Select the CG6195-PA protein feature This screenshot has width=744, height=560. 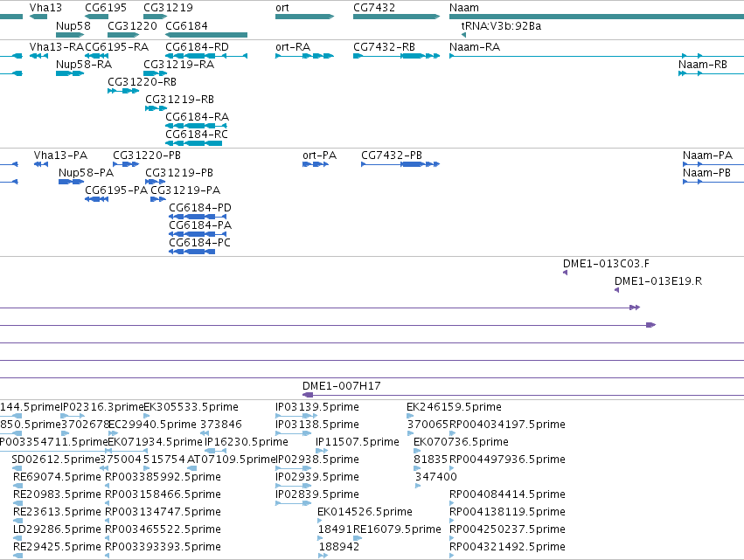pos(97,199)
